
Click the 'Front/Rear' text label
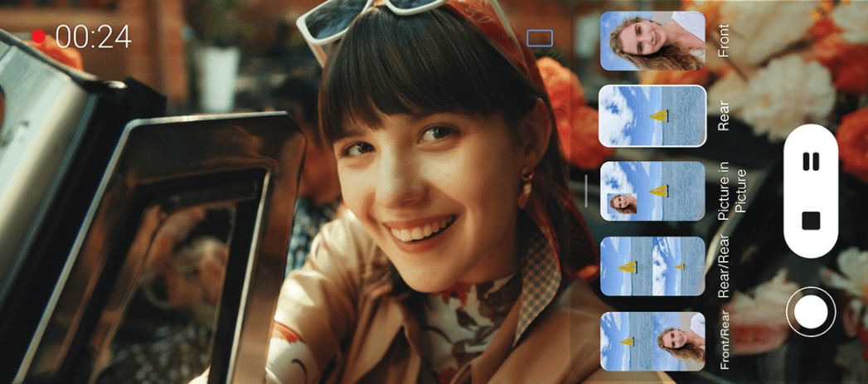(725, 341)
